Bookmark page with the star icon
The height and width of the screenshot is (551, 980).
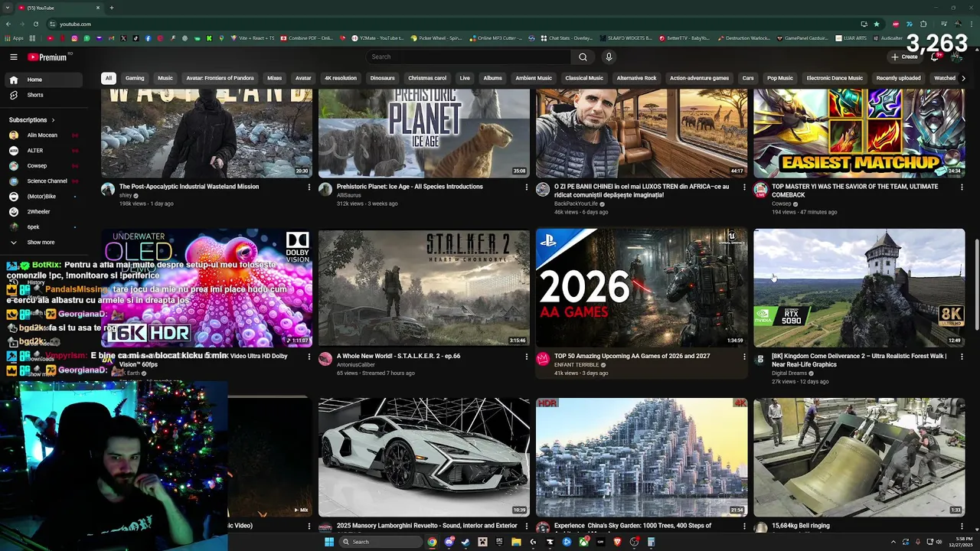click(x=877, y=24)
